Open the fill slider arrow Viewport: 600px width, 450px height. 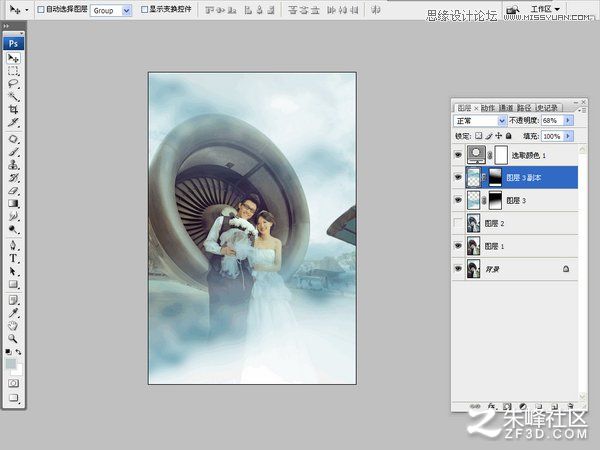click(x=568, y=136)
